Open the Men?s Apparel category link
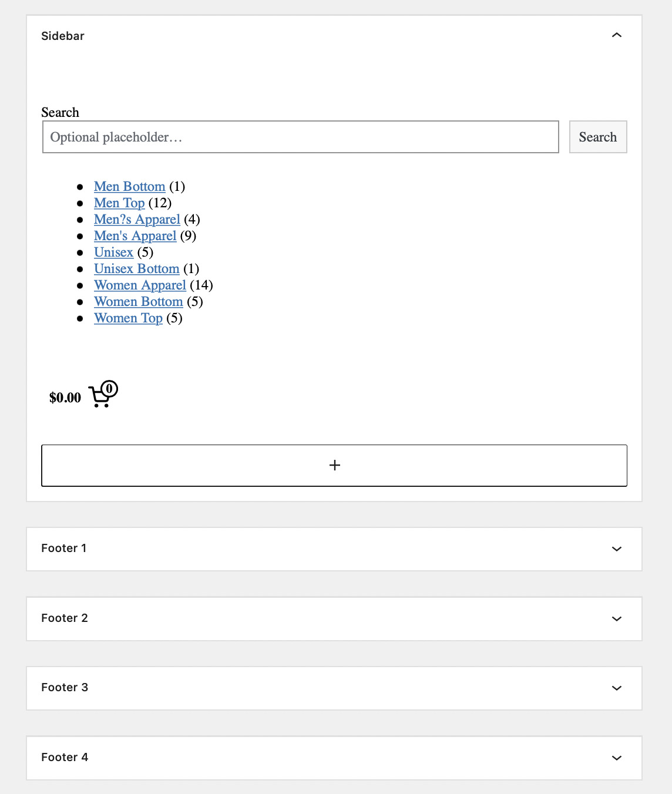 [x=137, y=219]
